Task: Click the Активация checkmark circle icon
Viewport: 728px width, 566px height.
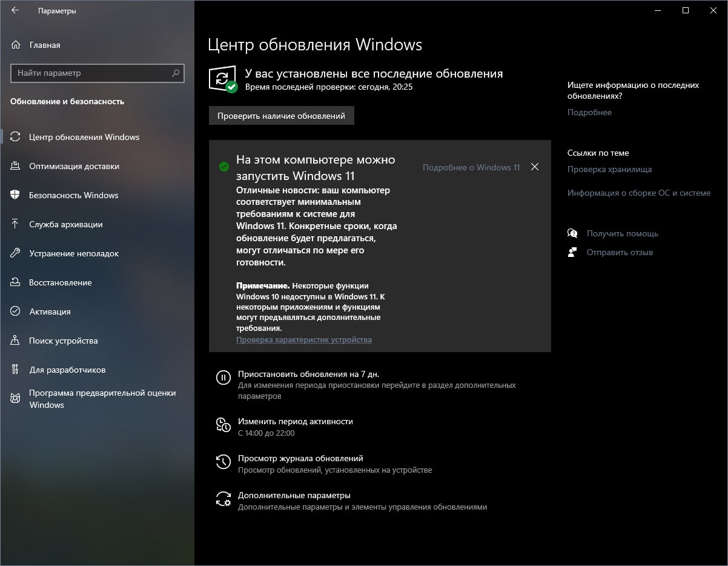Action: click(16, 311)
